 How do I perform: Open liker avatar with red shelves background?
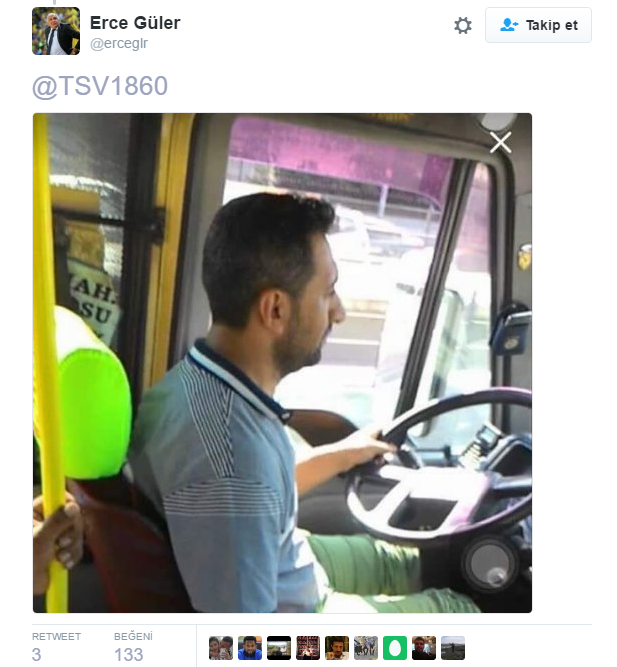point(308,648)
